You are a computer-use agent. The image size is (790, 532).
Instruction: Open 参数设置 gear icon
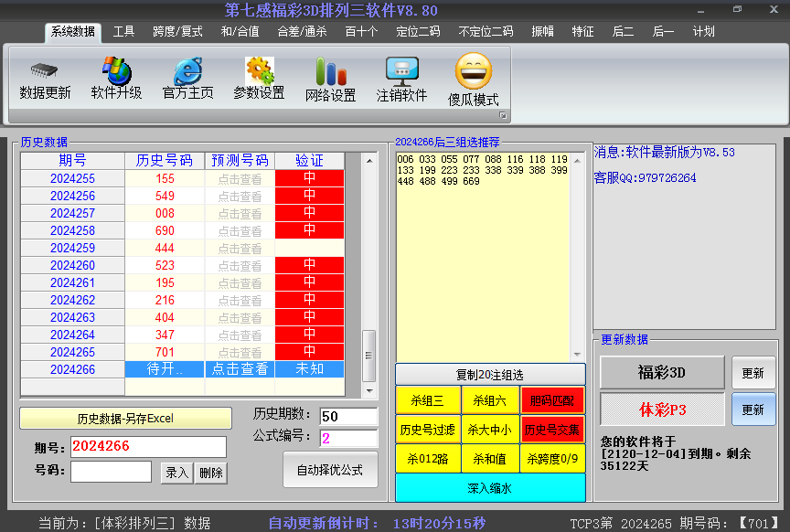point(259,70)
